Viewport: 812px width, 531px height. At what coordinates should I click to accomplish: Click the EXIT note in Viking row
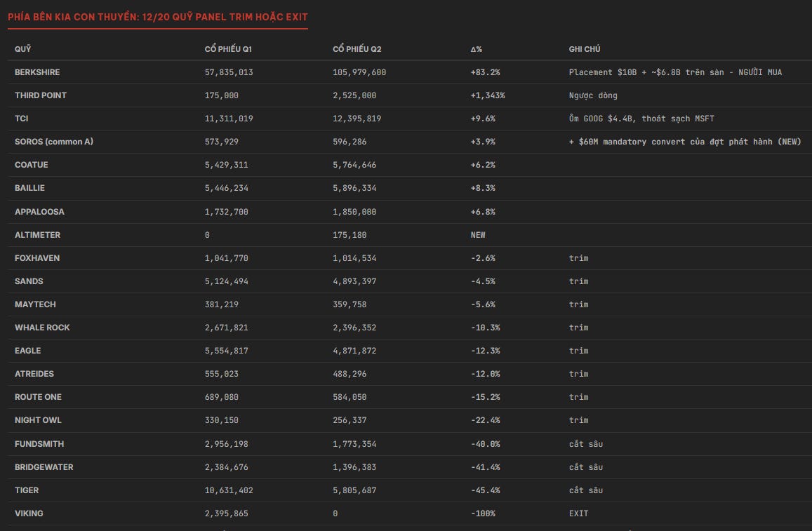(578, 513)
